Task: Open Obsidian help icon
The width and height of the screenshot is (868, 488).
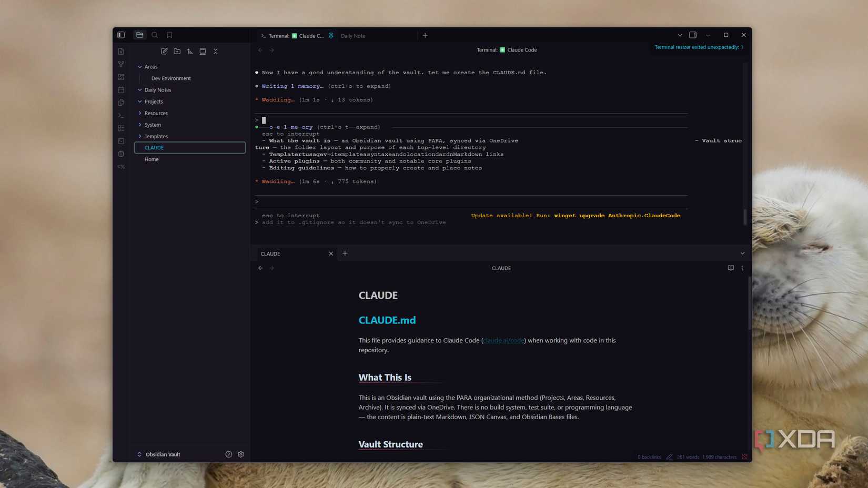Action: 229,454
